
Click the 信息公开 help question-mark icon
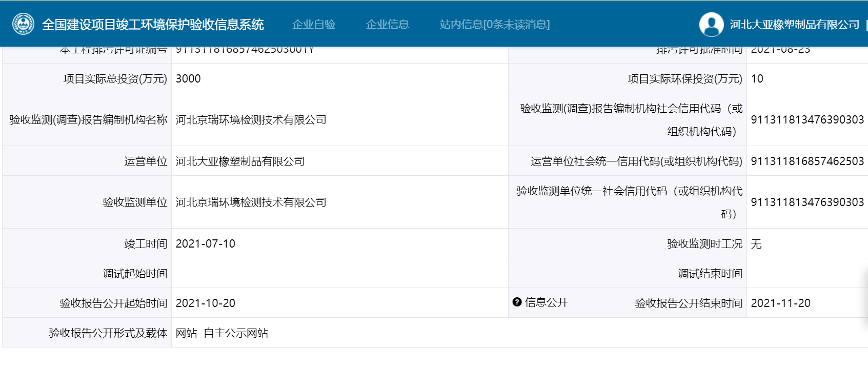tap(517, 302)
